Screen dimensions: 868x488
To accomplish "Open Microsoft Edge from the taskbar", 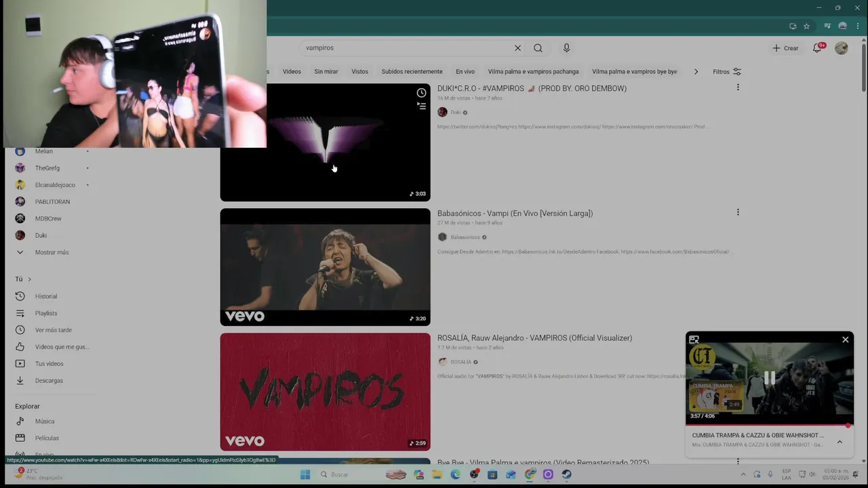I will pyautogui.click(x=456, y=474).
